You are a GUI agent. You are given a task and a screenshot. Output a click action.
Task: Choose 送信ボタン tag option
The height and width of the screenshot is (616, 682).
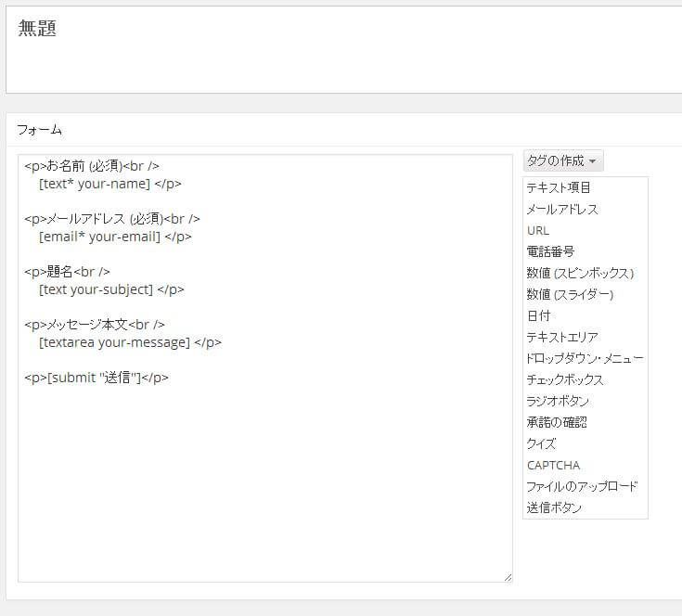click(x=555, y=507)
